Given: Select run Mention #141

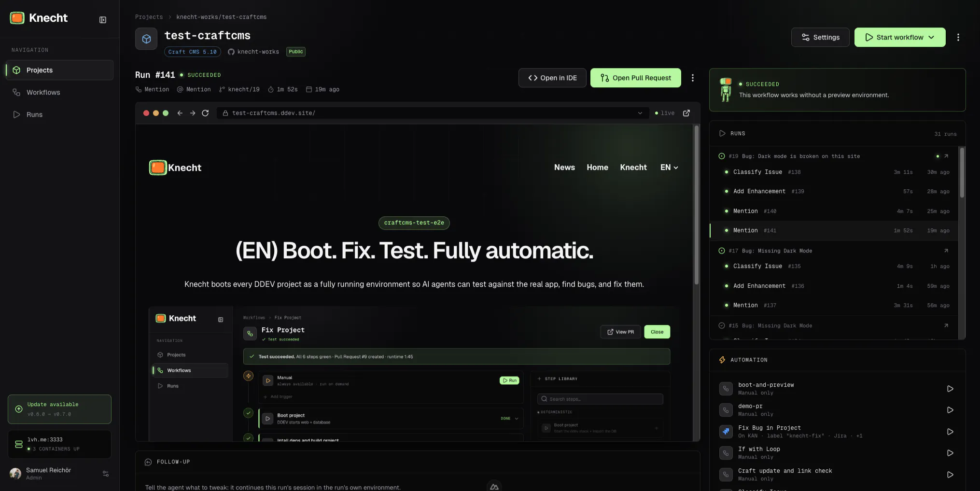Looking at the screenshot, I should (834, 230).
